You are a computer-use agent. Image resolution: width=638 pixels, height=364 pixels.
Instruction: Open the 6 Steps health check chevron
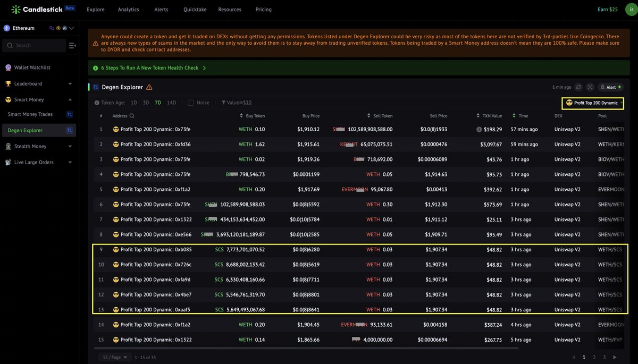coord(205,68)
